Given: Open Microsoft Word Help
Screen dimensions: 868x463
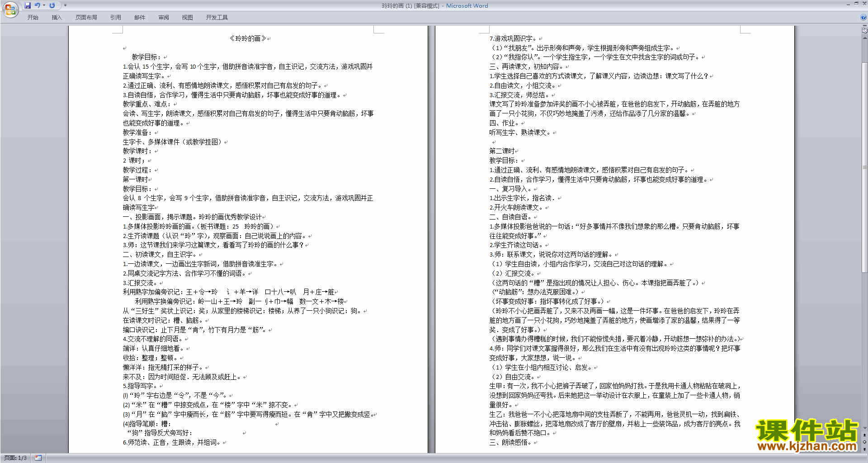Looking at the screenshot, I should (863, 17).
